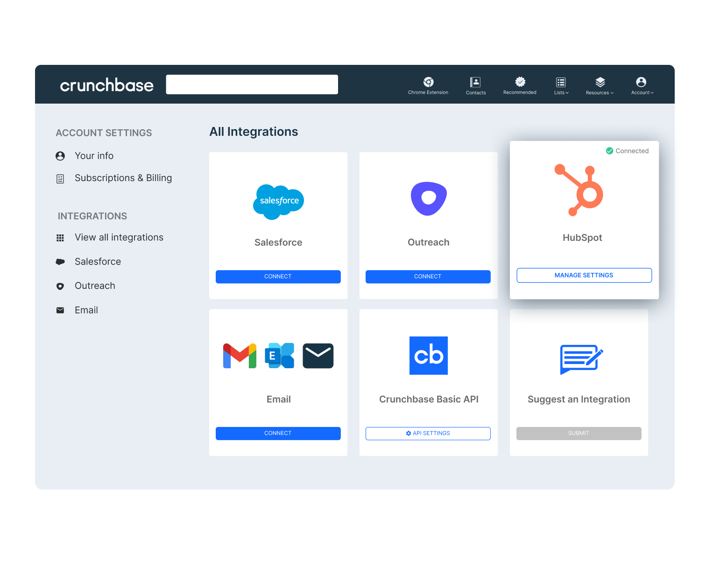
Task: Open Subscriptions & Billing page
Action: [123, 178]
